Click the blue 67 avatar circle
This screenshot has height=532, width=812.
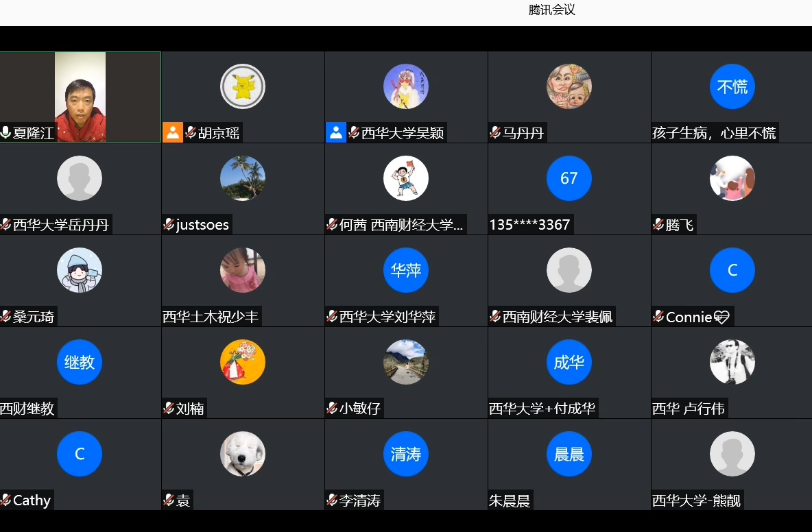569,178
